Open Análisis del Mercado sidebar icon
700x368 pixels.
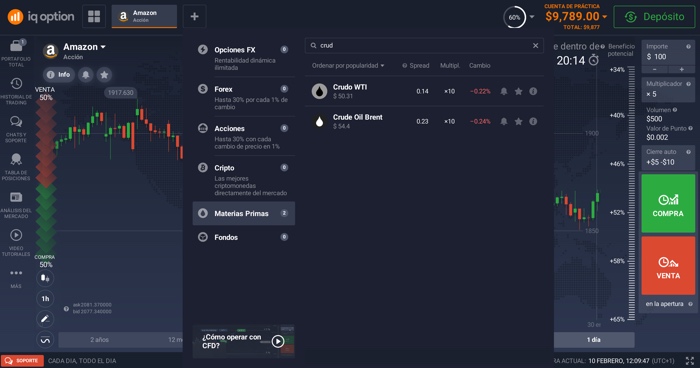click(16, 205)
